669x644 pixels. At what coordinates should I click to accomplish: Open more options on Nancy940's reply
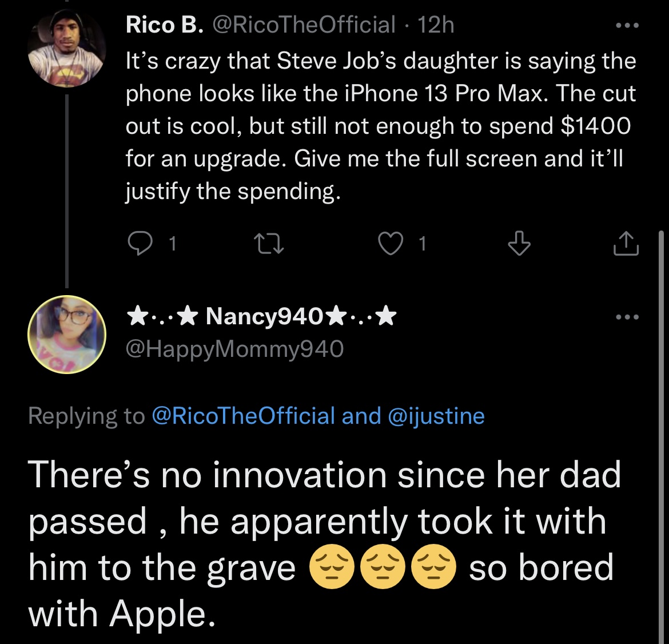click(x=627, y=317)
